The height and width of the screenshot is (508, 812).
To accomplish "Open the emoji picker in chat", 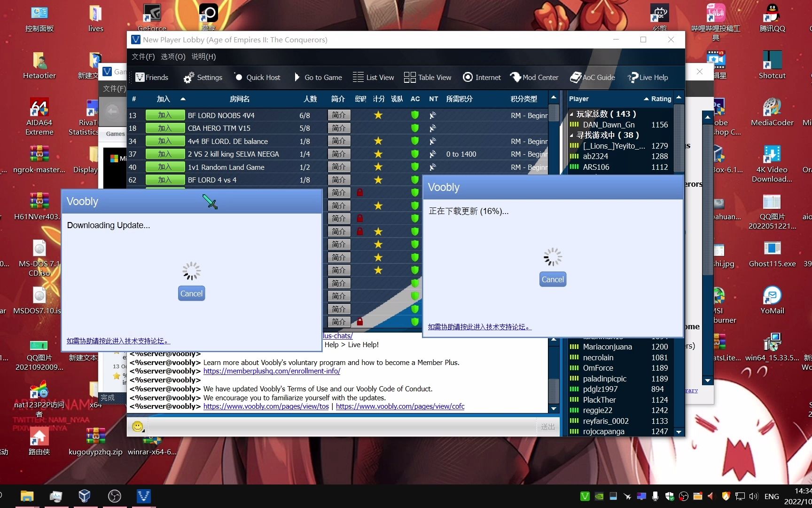I will [x=138, y=427].
